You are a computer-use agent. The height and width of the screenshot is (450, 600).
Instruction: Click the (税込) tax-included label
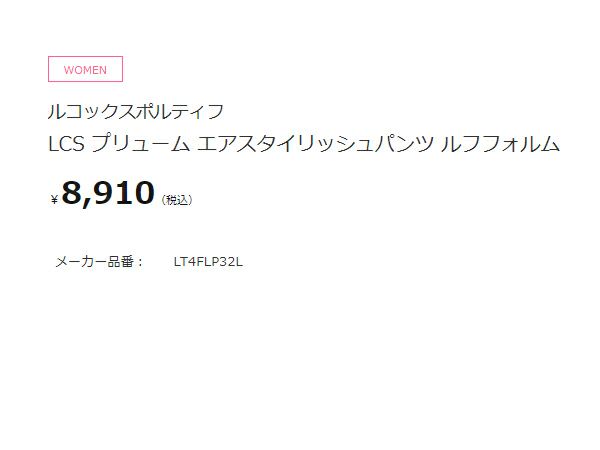coord(177,200)
